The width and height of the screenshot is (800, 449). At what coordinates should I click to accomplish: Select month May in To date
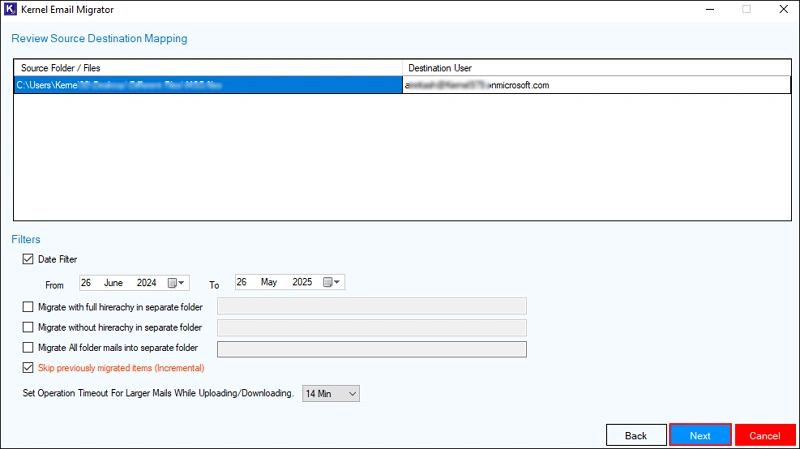269,282
